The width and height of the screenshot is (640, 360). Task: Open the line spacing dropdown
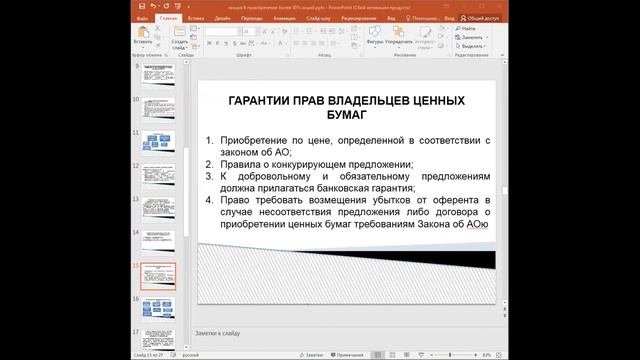[x=342, y=31]
